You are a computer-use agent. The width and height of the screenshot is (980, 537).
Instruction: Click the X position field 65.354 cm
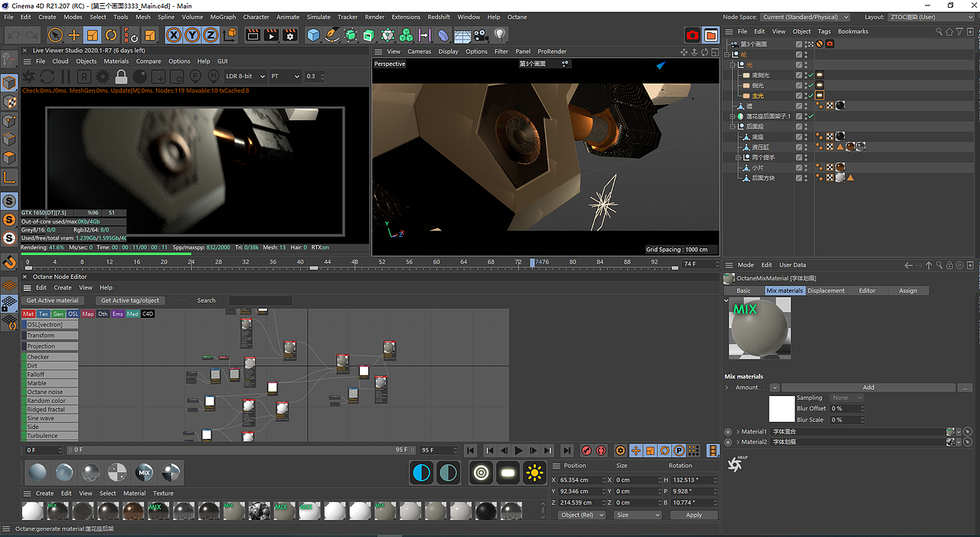(x=581, y=480)
